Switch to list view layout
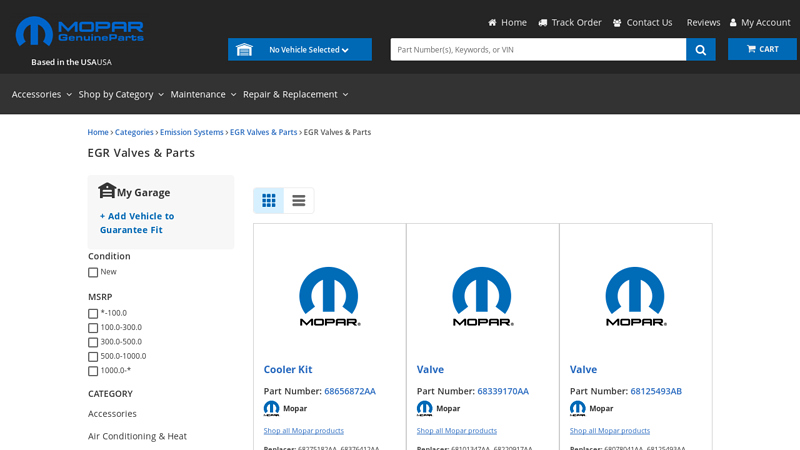 [298, 200]
